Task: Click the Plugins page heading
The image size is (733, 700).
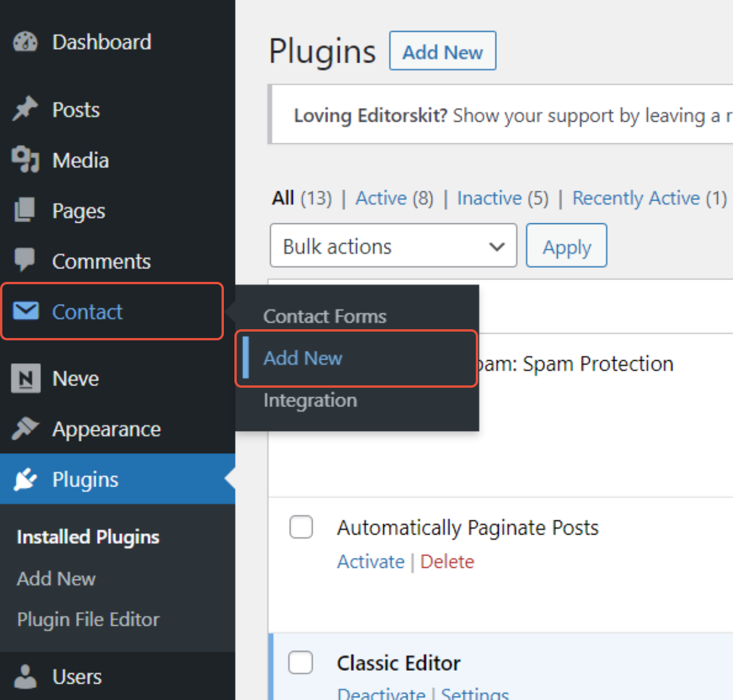Action: coord(322,51)
